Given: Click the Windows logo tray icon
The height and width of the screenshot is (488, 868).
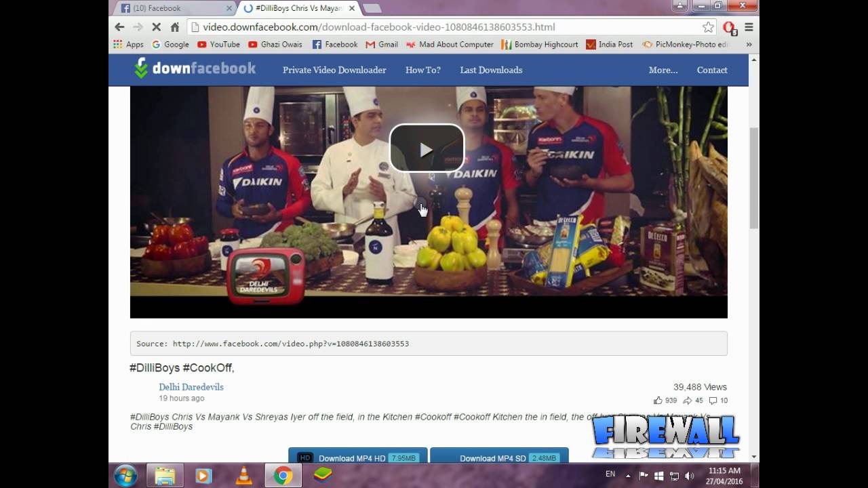Looking at the screenshot, I should point(658,476).
